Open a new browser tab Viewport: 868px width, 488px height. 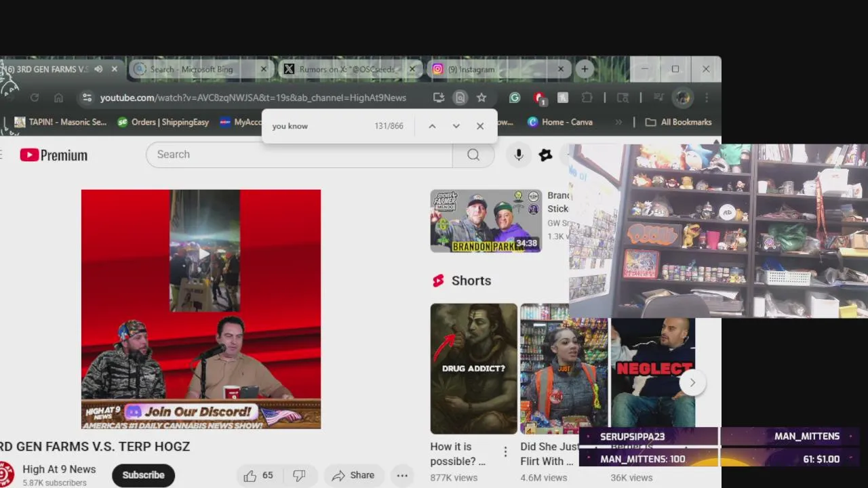[x=585, y=69]
